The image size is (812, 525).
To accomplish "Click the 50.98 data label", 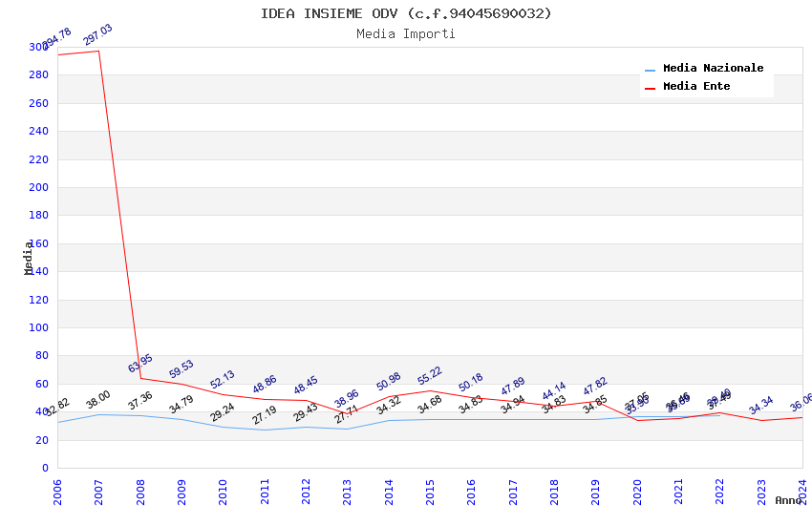I will pos(389,382).
